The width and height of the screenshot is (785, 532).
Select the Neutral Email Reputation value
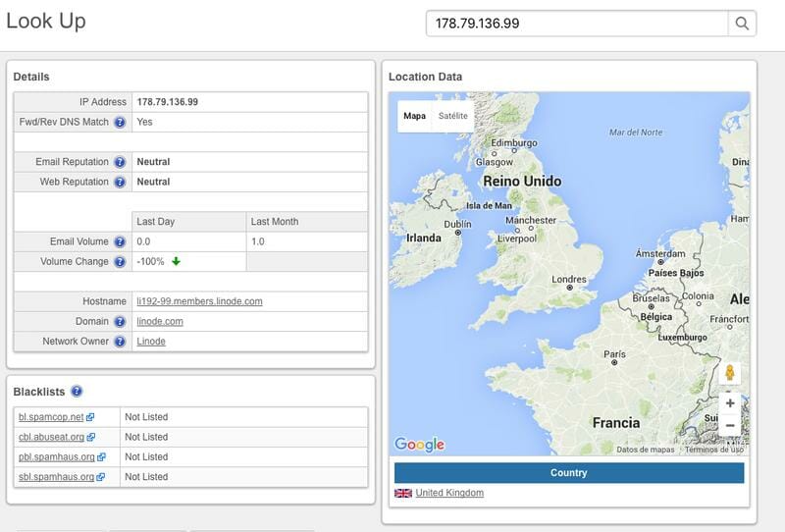pos(153,162)
